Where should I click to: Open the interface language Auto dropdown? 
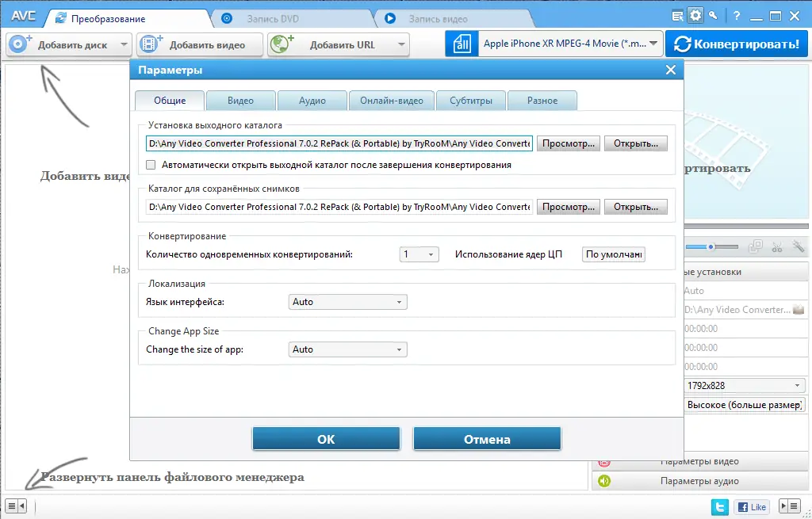[347, 301]
